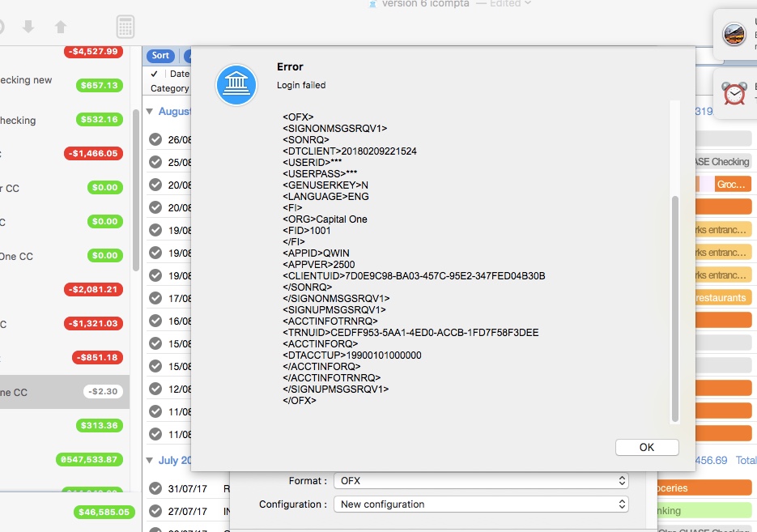Viewport: 757px width, 532px height.
Task: Select the account with balance -$1,466.05
Action: [x=65, y=154]
